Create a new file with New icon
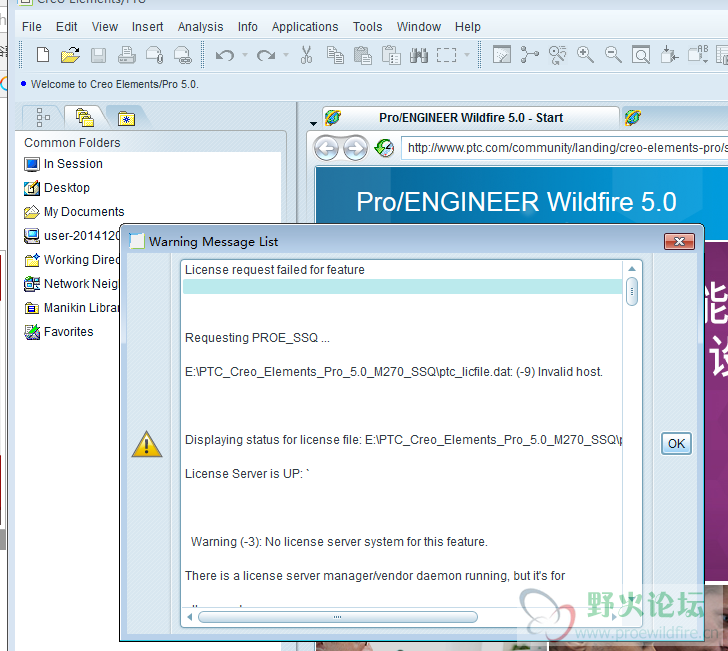The image size is (728, 651). pos(43,55)
